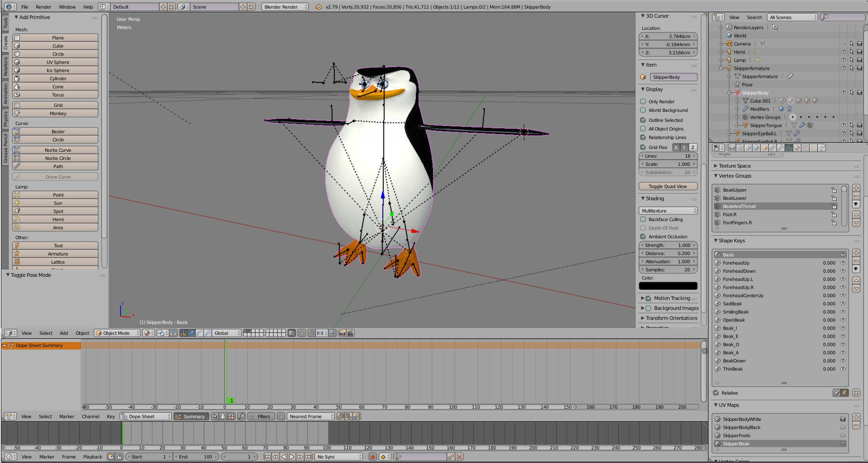868x463 pixels.
Task: Toggle auto keyframe record button
Action: tap(373, 457)
